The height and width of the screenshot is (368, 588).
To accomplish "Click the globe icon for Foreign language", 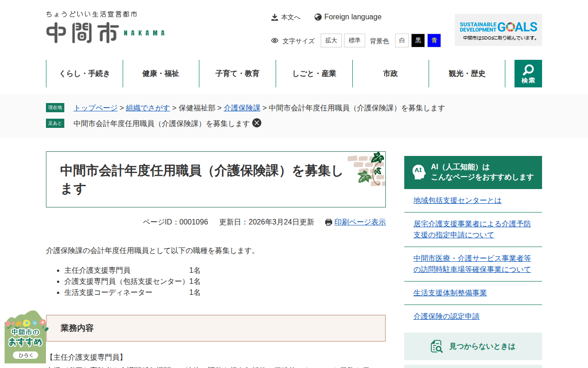I will [x=318, y=17].
